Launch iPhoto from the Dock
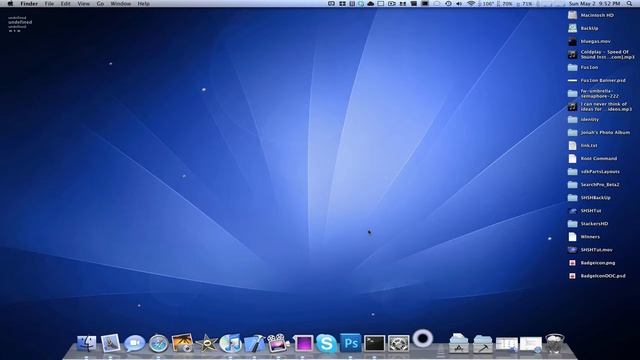The height and width of the screenshot is (360, 640). pyautogui.click(x=182, y=343)
